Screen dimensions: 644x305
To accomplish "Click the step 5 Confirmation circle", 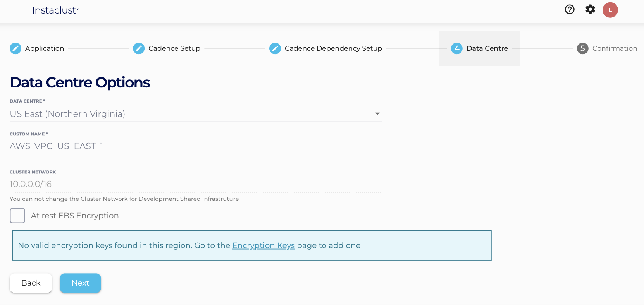I will click(x=582, y=48).
